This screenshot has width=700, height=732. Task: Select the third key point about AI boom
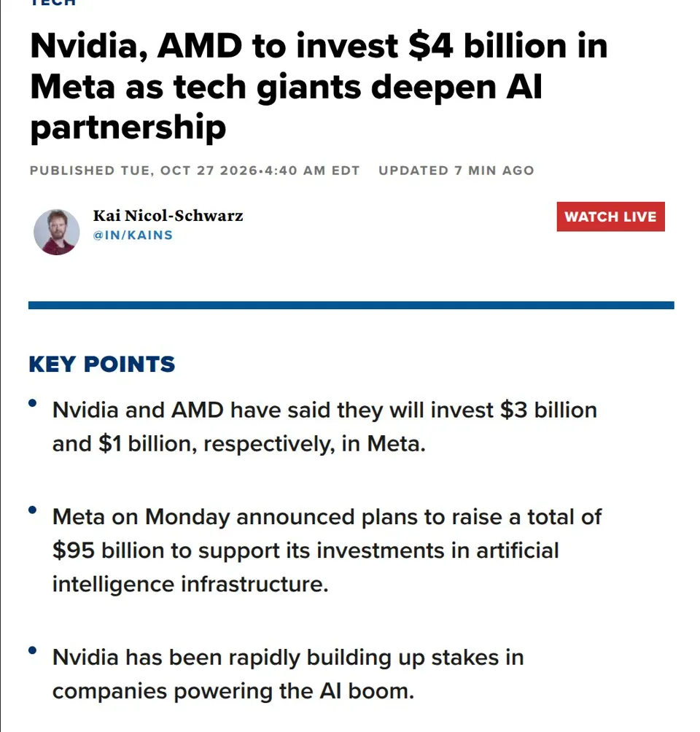coord(288,674)
